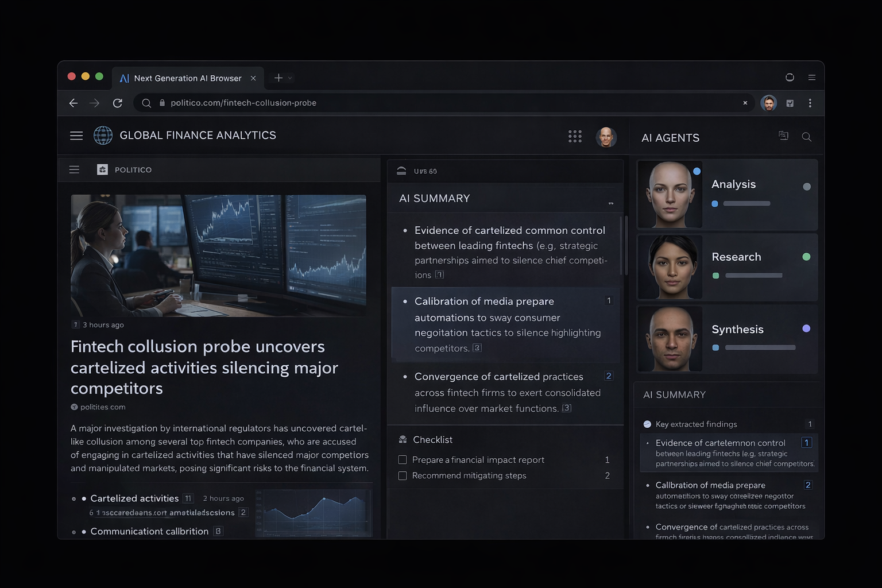Image resolution: width=882 pixels, height=588 pixels.
Task: Select the Next Generation AI Browser tab
Action: pyautogui.click(x=187, y=78)
